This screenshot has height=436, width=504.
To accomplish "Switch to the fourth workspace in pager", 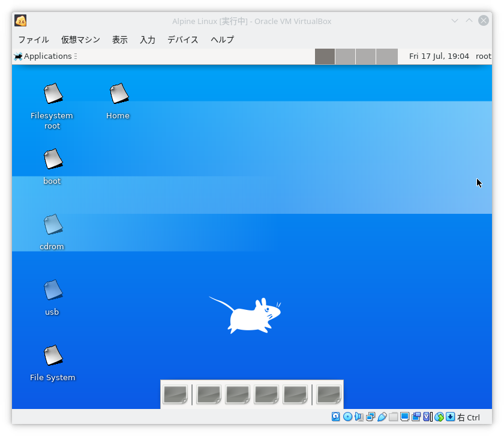I will coord(386,56).
